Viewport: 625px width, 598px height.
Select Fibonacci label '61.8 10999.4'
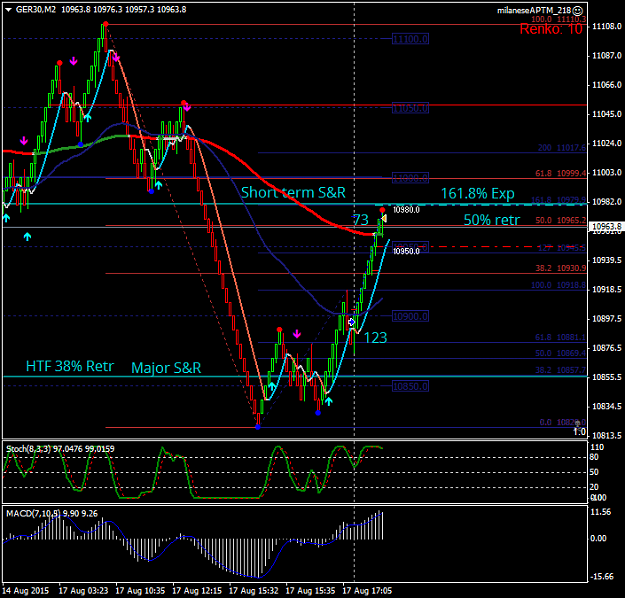pos(560,173)
